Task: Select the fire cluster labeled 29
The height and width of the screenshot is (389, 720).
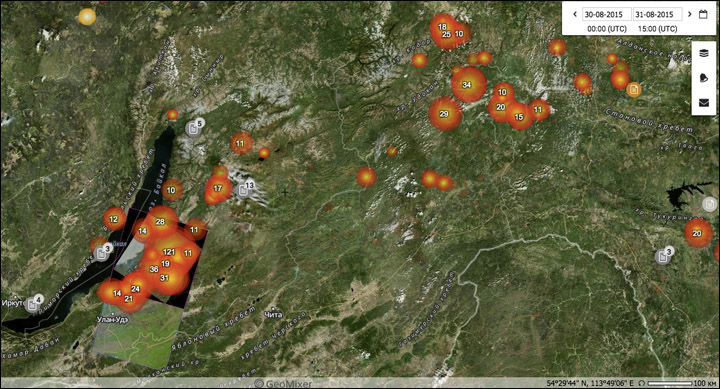Action: (x=444, y=114)
